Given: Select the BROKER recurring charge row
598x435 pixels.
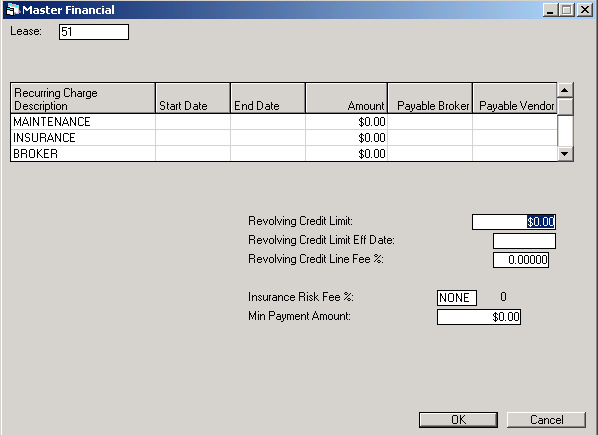Looking at the screenshot, I should [x=284, y=154].
